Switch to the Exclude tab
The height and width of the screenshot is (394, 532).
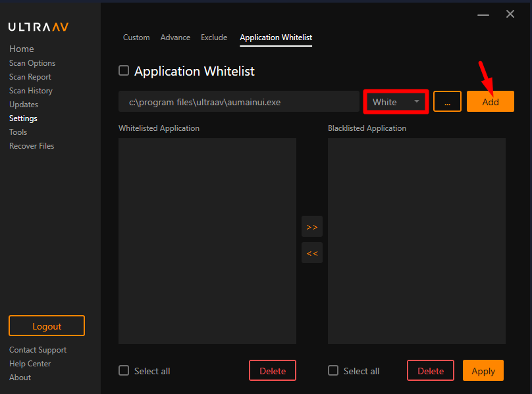[x=214, y=37]
